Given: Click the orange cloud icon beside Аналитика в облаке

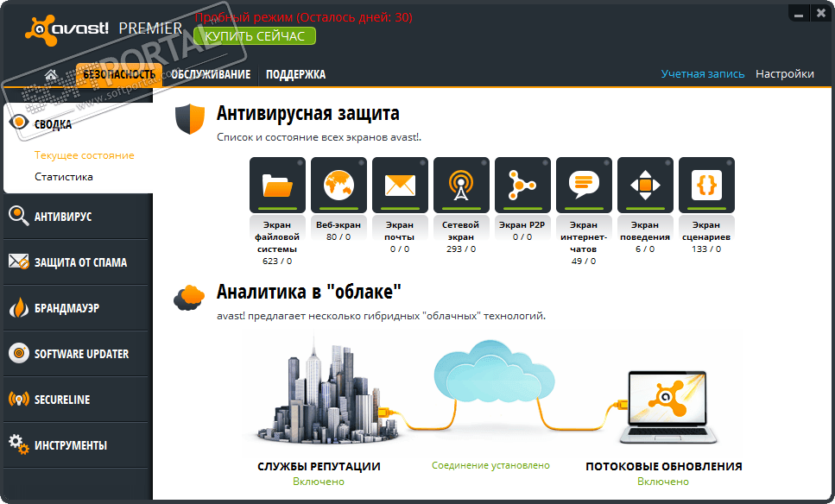Looking at the screenshot, I should [x=189, y=298].
